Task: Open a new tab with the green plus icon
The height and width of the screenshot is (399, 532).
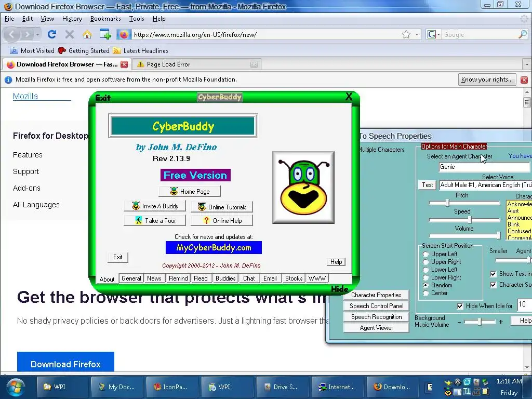Action: 105,34
